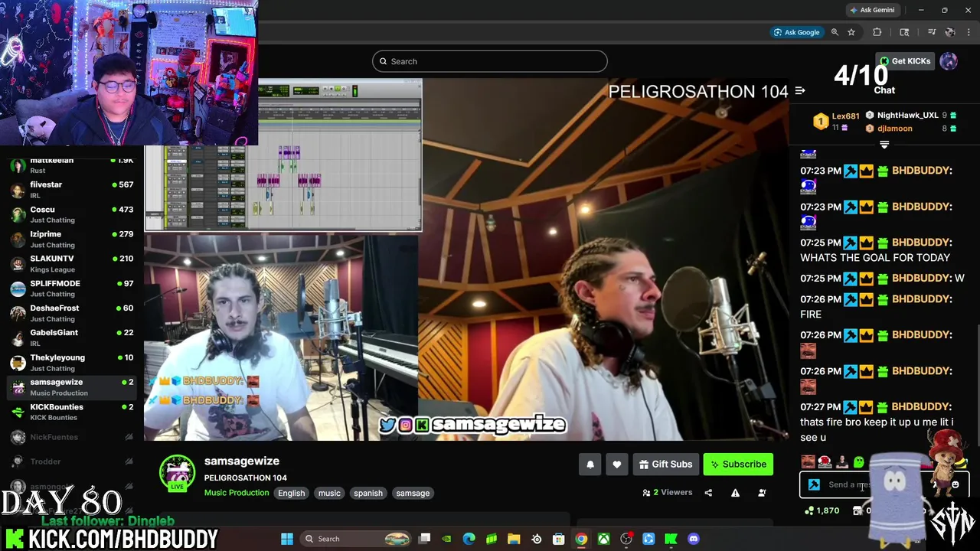The width and height of the screenshot is (980, 551).
Task: Open File Explorer from the taskbar
Action: (514, 539)
